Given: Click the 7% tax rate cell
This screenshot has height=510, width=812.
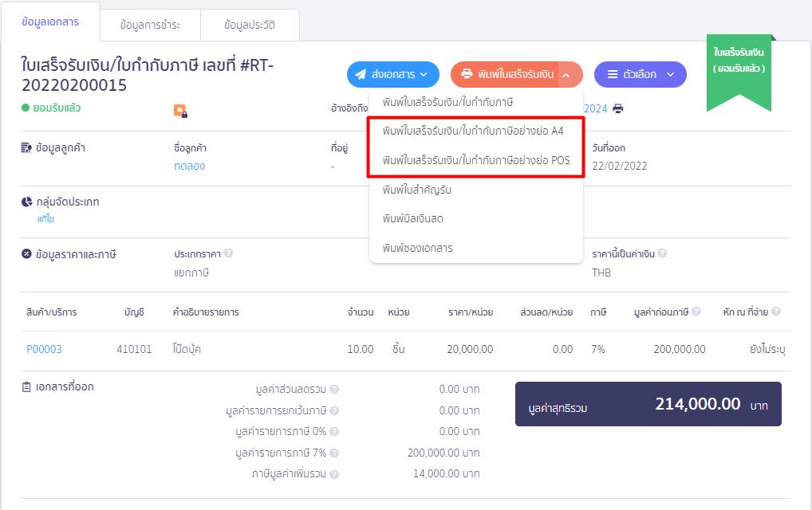Looking at the screenshot, I should 598,349.
